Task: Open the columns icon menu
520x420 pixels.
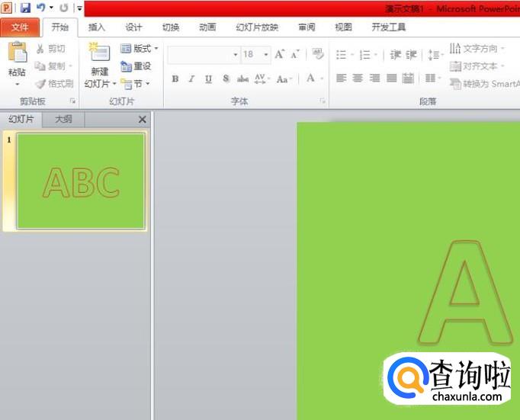Action: coord(432,79)
